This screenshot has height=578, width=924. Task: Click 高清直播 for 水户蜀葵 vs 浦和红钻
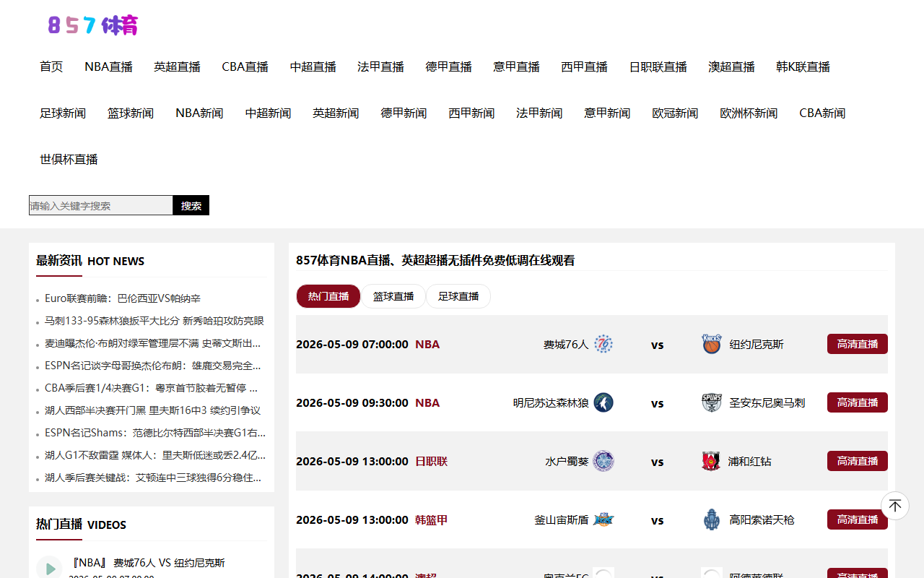pyautogui.click(x=858, y=461)
